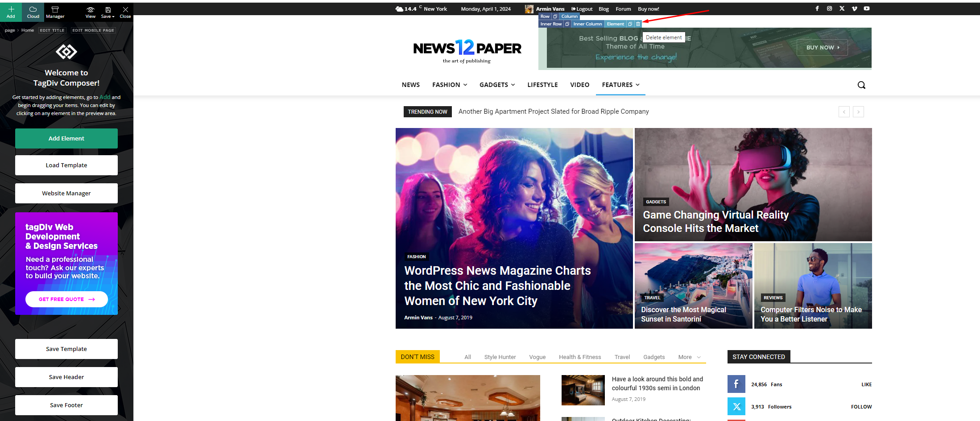The width and height of the screenshot is (980, 421).
Task: Open the NEWS menu item
Action: 411,85
